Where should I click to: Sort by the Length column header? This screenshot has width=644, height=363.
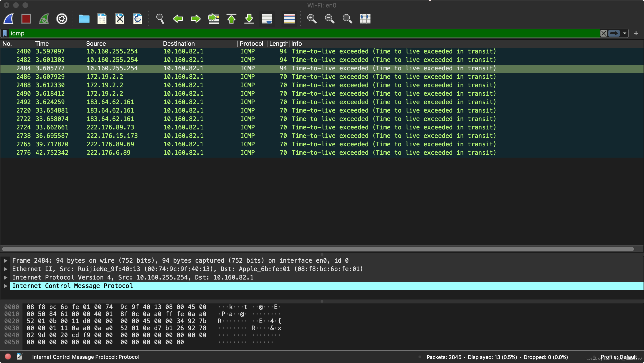coord(278,44)
